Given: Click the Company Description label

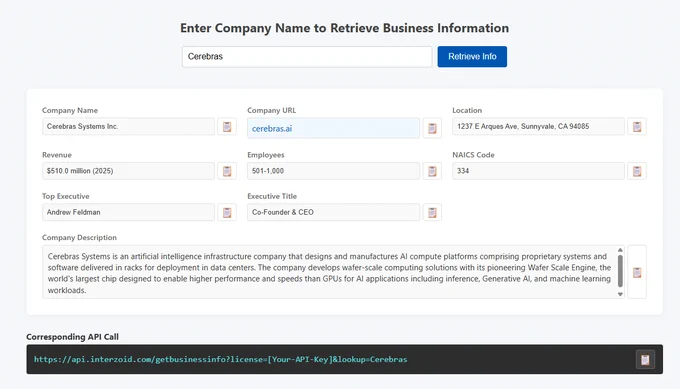Looking at the screenshot, I should tap(79, 238).
